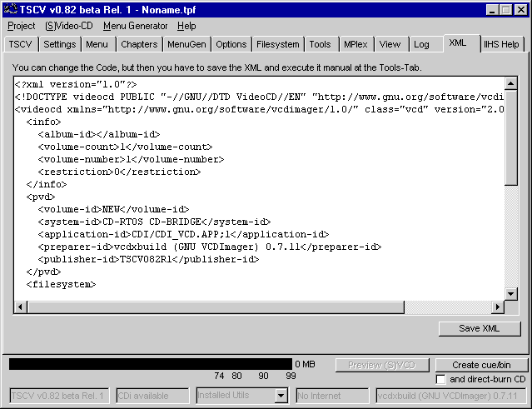Switch to the Tools tab

click(x=320, y=44)
